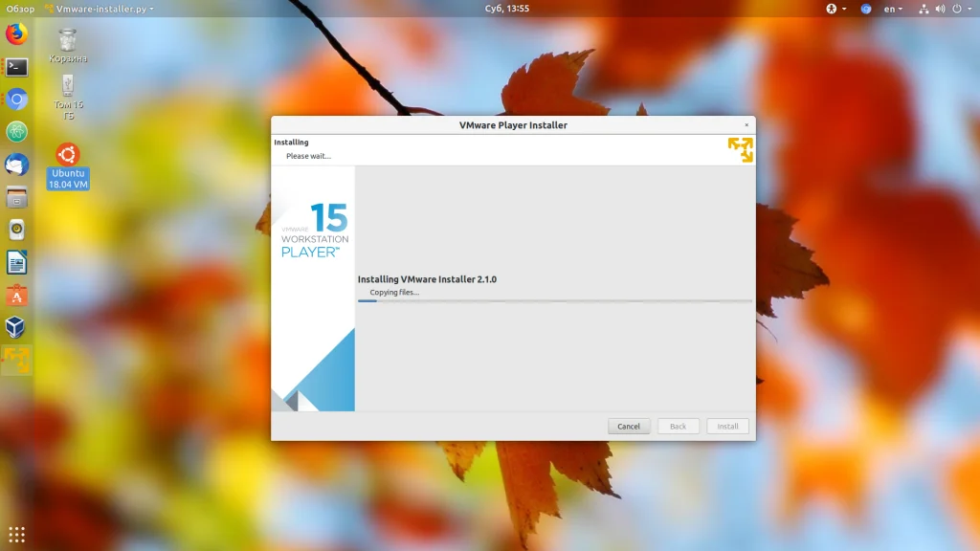Launch VirtualBox from the dock

coord(17,327)
